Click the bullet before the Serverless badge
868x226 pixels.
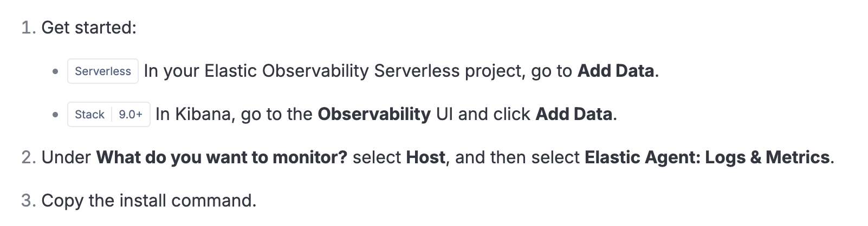[55, 71]
